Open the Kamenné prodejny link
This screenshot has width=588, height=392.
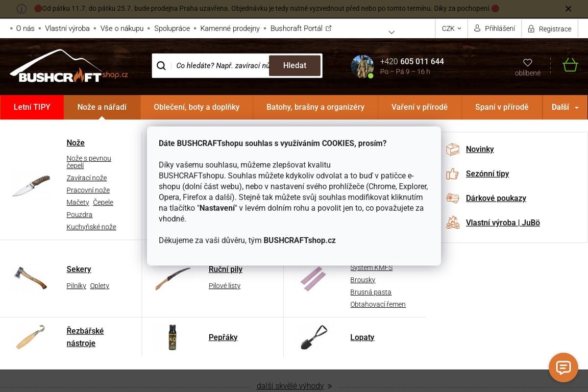coord(230,29)
